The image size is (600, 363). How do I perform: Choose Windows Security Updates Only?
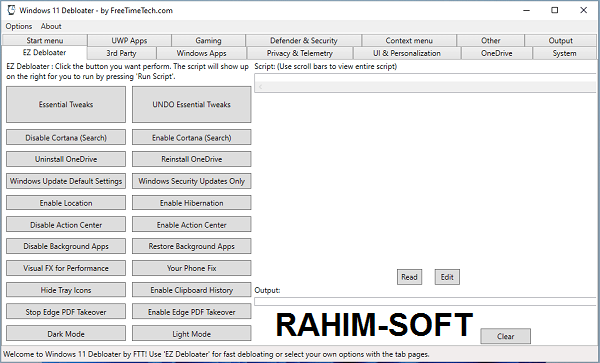192,181
